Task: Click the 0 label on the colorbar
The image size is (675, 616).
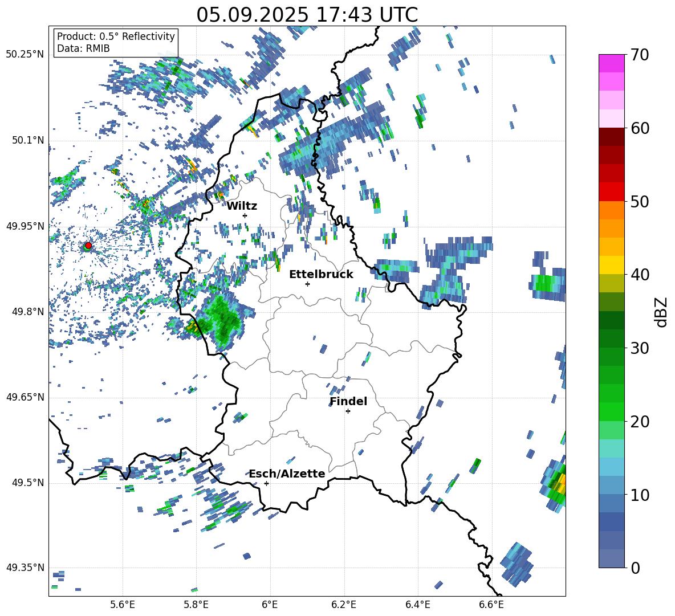Action: pyautogui.click(x=635, y=568)
